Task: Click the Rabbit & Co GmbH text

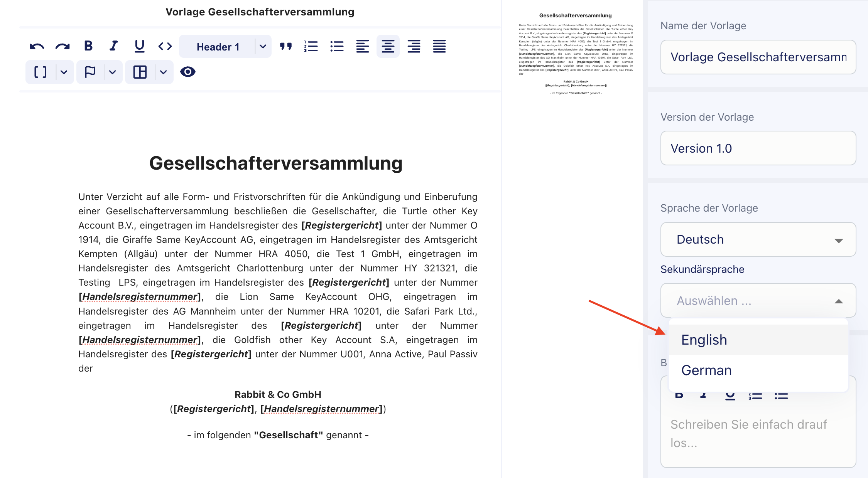Action: 278,394
